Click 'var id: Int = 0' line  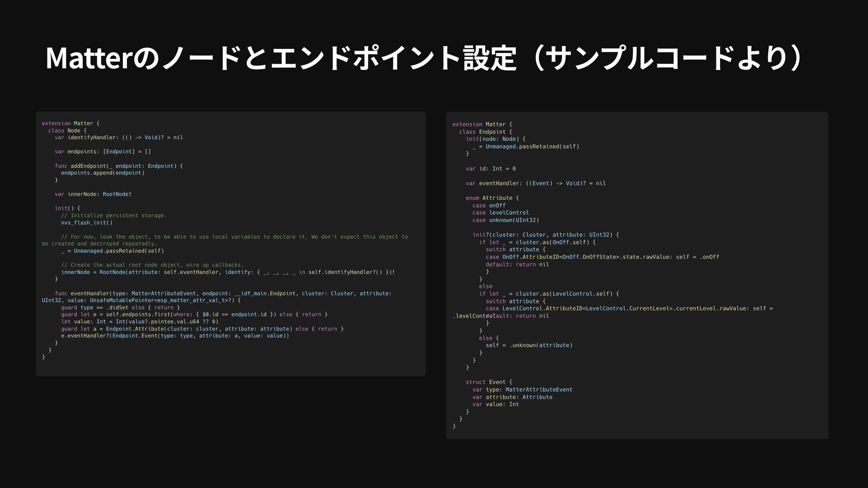point(491,169)
